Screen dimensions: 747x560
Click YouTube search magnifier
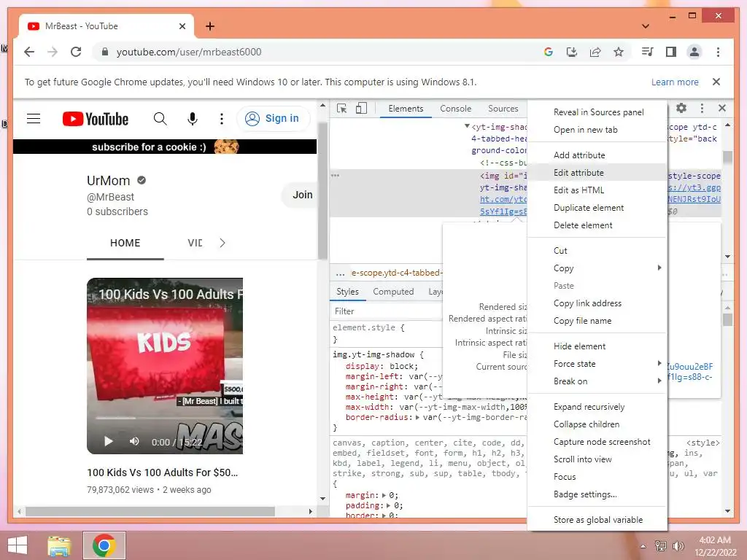160,119
